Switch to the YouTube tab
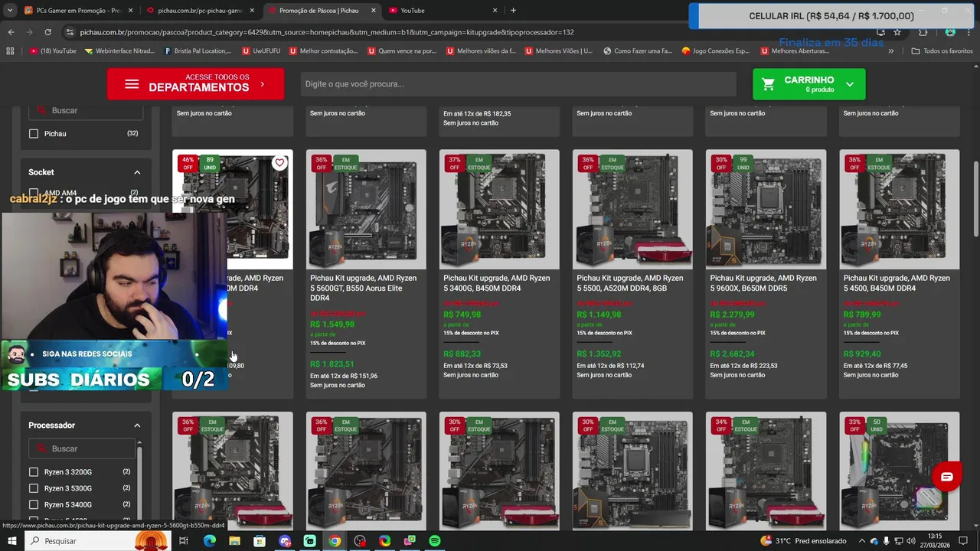 point(443,11)
